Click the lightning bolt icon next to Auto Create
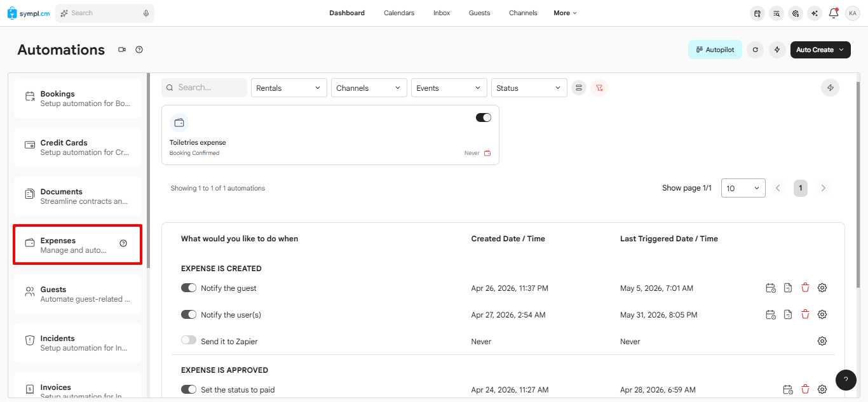This screenshot has height=402, width=868. click(777, 50)
